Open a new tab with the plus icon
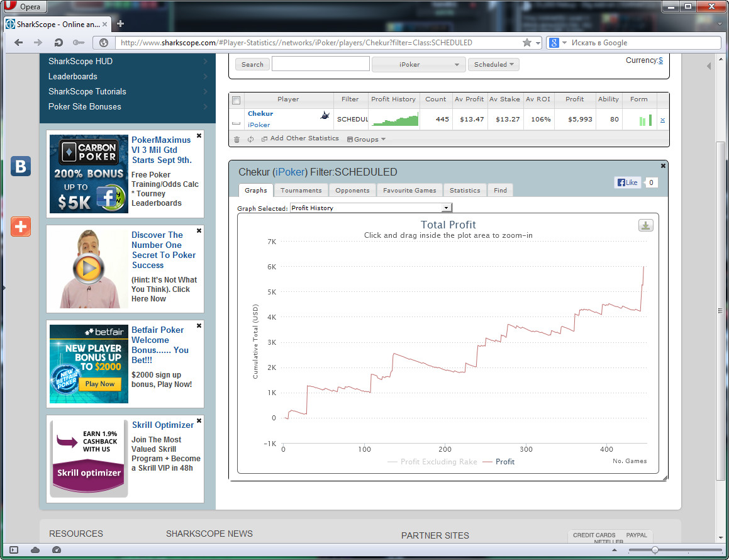The height and width of the screenshot is (560, 729). [x=120, y=24]
